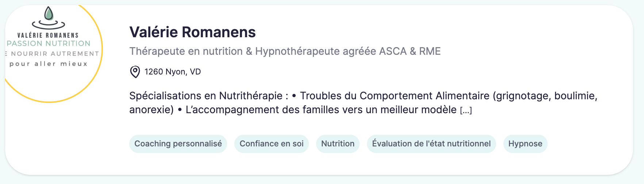The width and height of the screenshot is (644, 184).
Task: Click 'Troubles du Comportement Alimentaire' text
Action: (395, 96)
